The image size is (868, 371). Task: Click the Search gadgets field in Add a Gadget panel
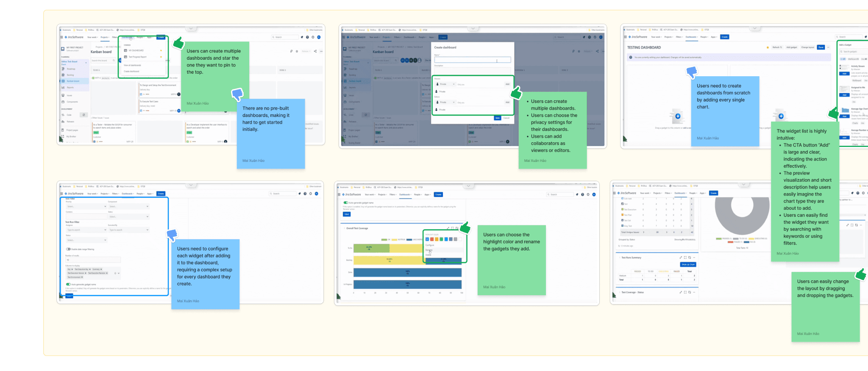(x=854, y=51)
